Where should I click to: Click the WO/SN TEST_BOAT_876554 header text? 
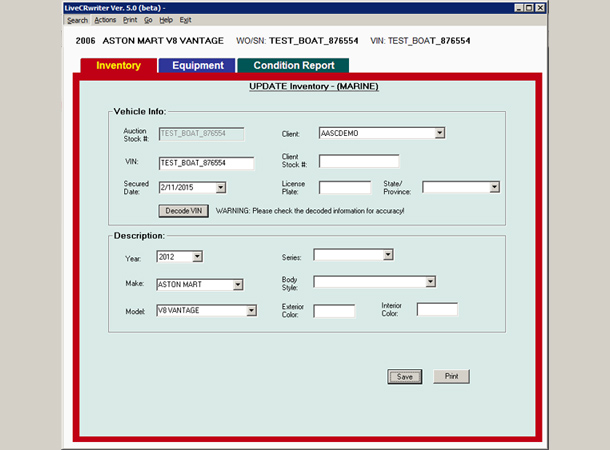(x=297, y=41)
